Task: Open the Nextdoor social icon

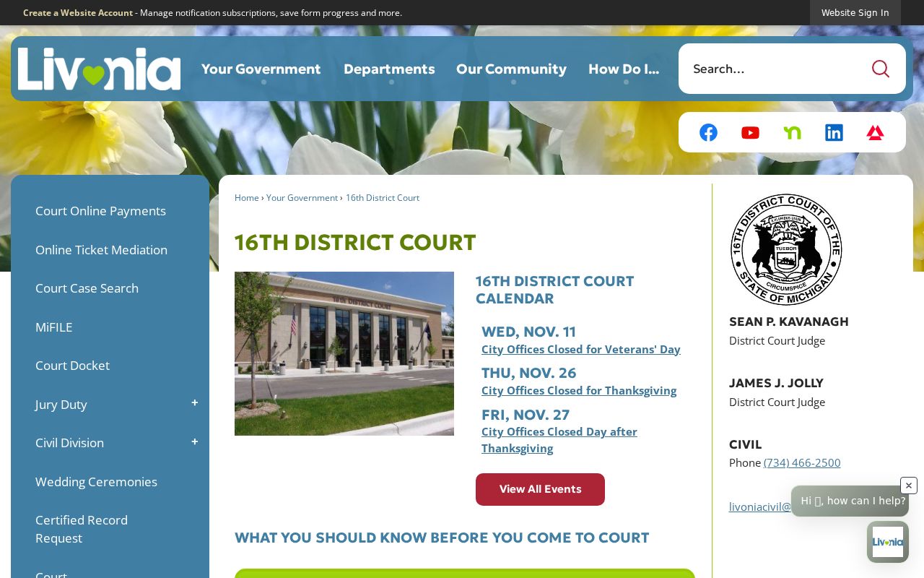Action: click(x=792, y=132)
